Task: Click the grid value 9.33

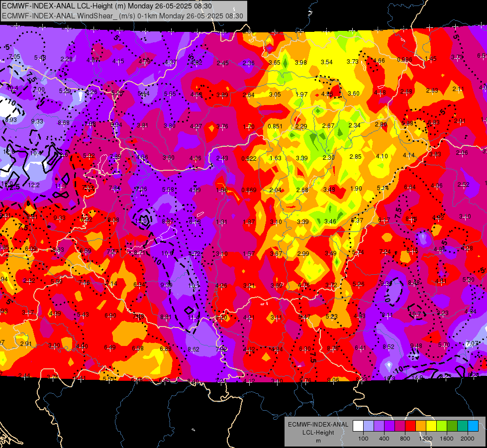Action: [x=37, y=121]
